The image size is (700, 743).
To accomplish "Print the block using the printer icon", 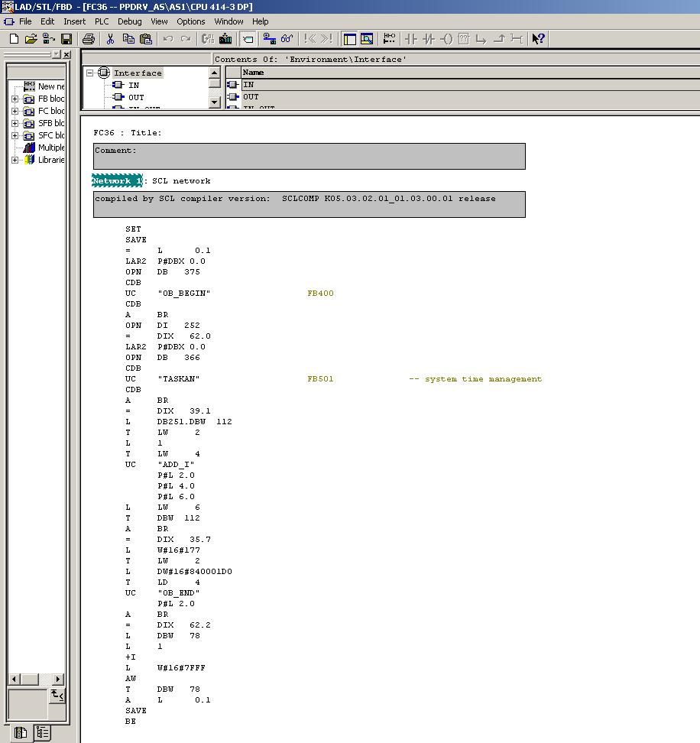I will [89, 39].
